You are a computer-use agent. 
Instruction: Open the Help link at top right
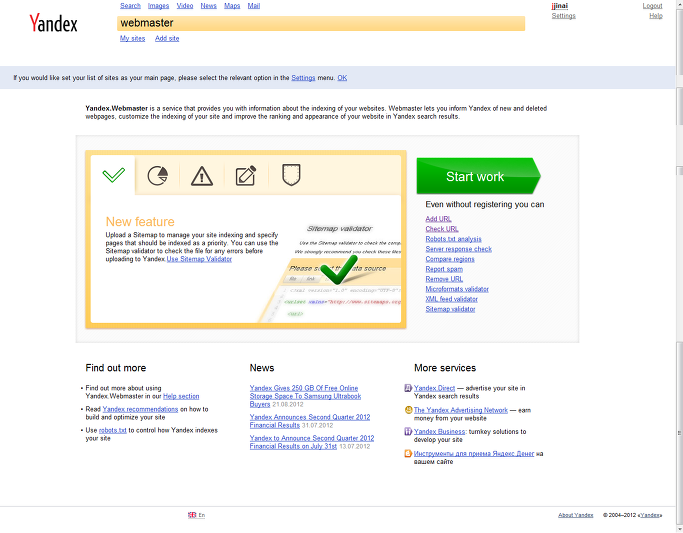coord(656,16)
